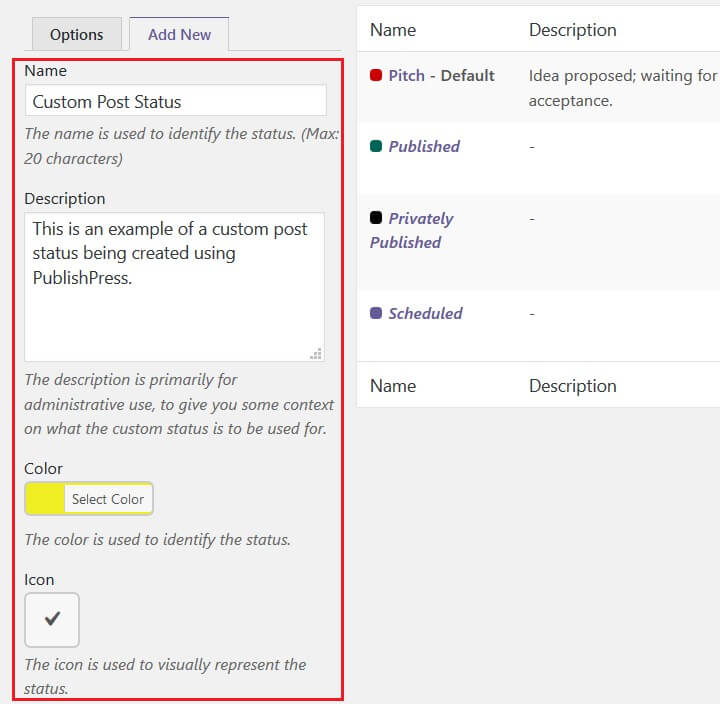Click the green Published color indicator
The height and width of the screenshot is (704, 720).
pos(376,146)
